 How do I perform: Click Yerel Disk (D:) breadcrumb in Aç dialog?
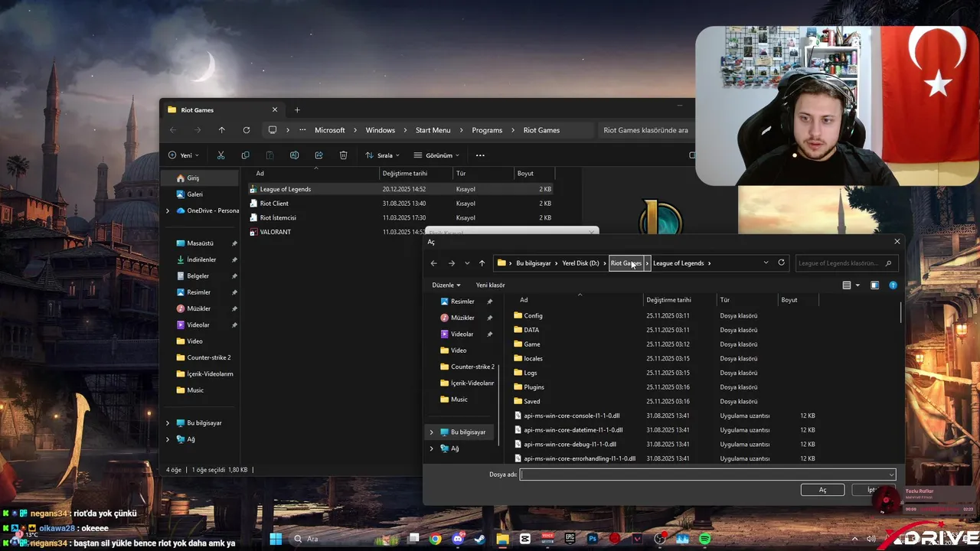click(x=580, y=263)
